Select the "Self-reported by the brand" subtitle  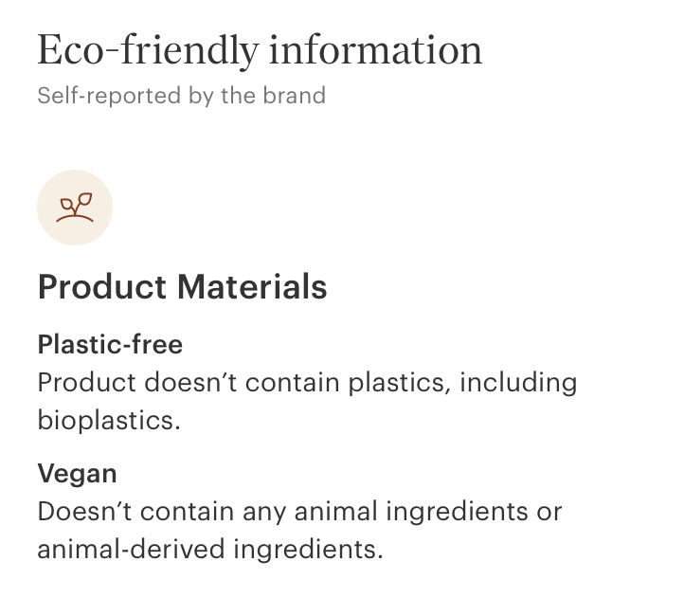pos(181,96)
